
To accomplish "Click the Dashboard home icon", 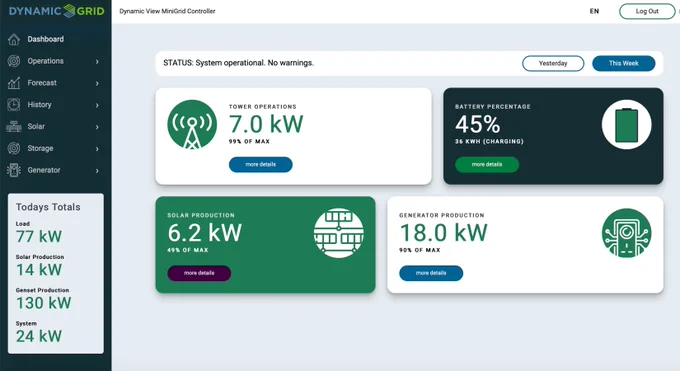I will coord(14,39).
